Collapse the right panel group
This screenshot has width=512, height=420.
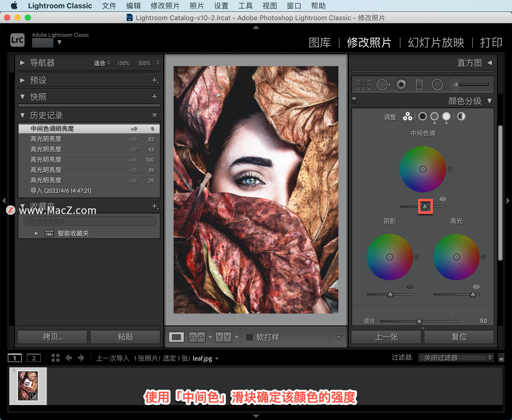coord(508,200)
